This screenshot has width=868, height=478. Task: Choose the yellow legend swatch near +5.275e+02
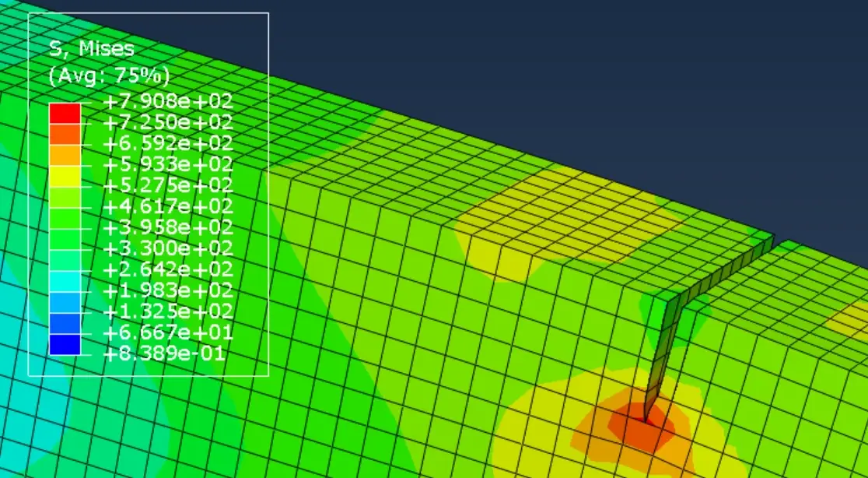[x=65, y=176]
